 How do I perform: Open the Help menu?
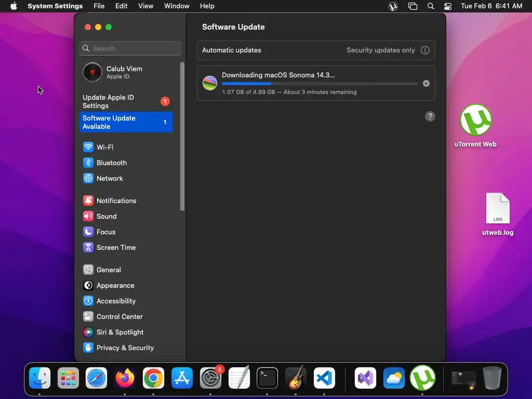[207, 6]
